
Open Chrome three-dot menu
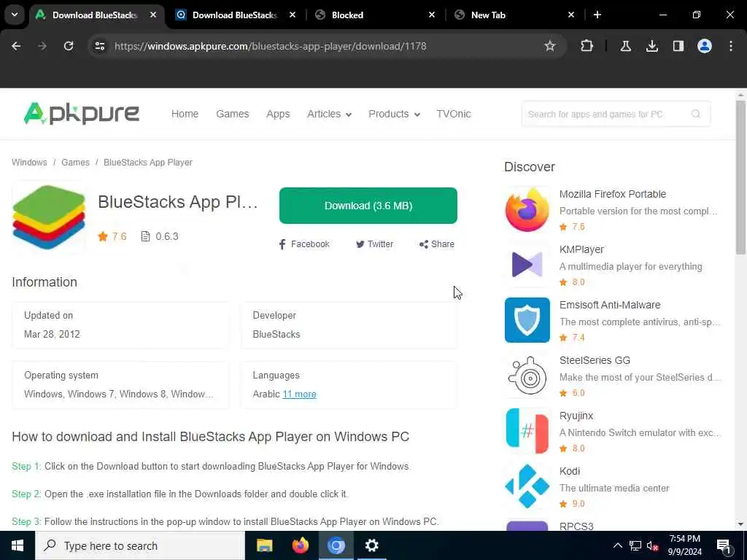[730, 46]
